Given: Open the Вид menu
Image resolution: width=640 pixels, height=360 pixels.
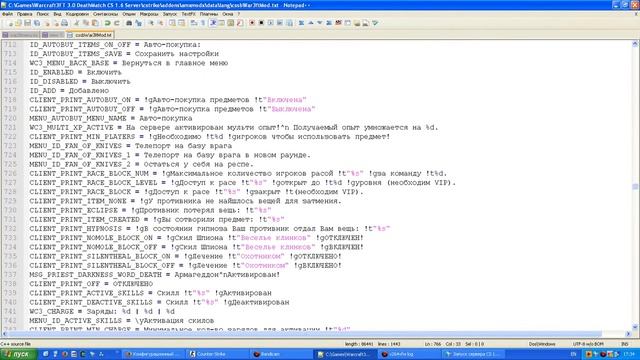Looking at the screenshot, I should pos(58,14).
